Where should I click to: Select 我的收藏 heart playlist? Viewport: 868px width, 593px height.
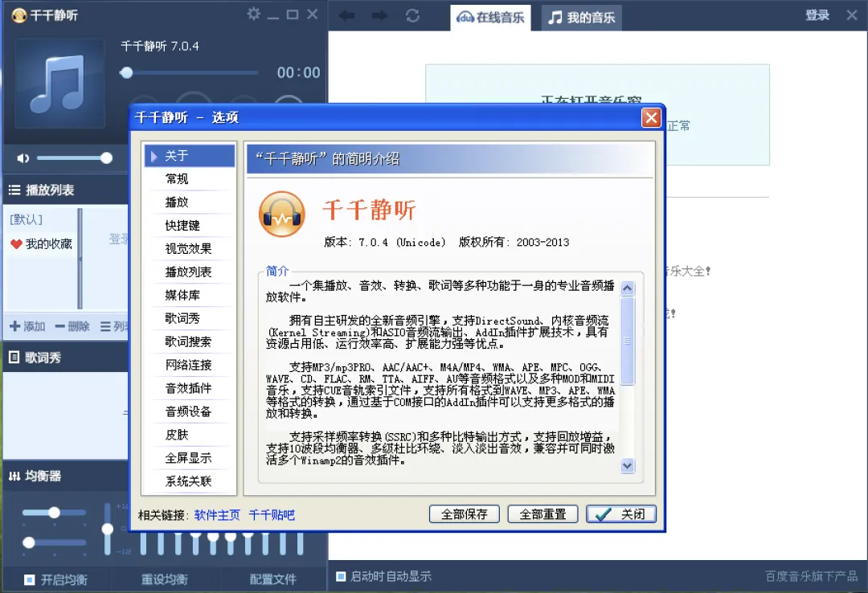pos(42,244)
